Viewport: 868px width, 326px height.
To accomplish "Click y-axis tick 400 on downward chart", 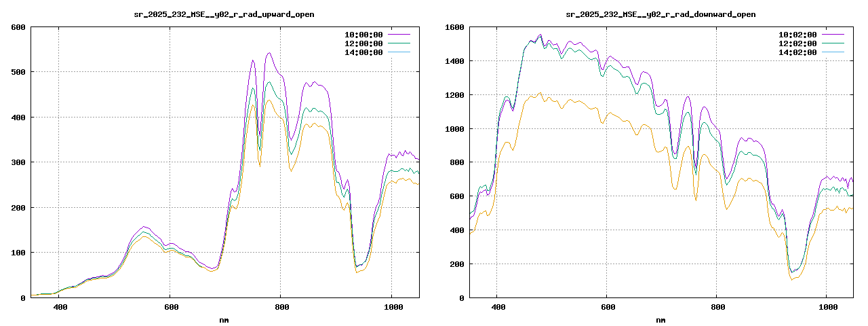I will point(457,230).
